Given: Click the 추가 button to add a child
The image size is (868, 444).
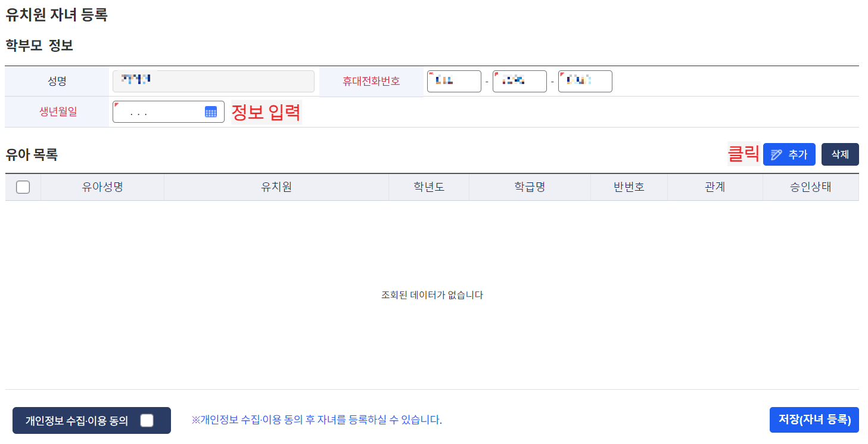Looking at the screenshot, I should [x=789, y=154].
